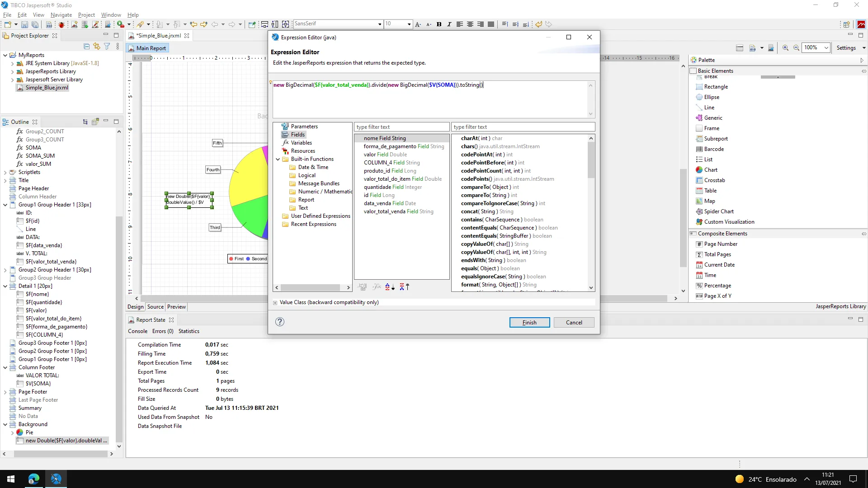Screen dimensions: 868x488
Task: Click the Finish button
Action: pos(529,323)
